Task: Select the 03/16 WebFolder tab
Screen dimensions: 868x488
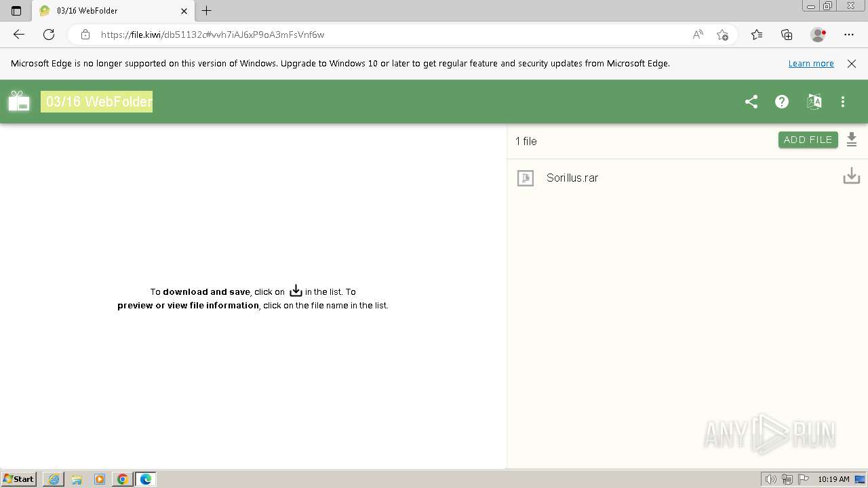Action: pyautogui.click(x=114, y=11)
